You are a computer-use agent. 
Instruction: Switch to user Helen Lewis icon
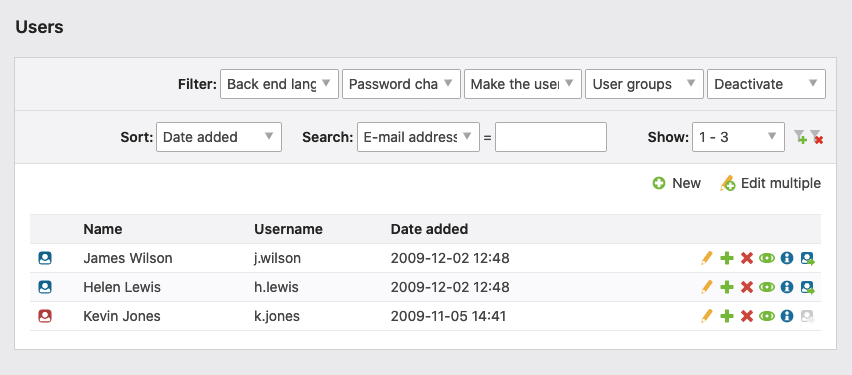(807, 288)
